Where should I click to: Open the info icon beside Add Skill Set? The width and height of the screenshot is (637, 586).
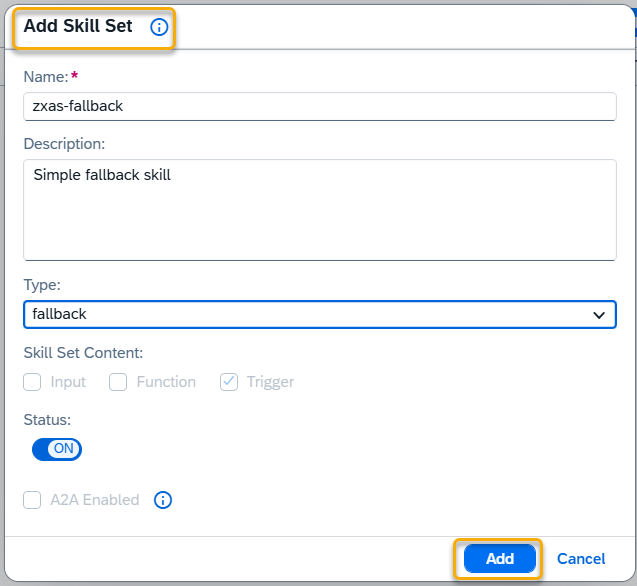point(159,27)
